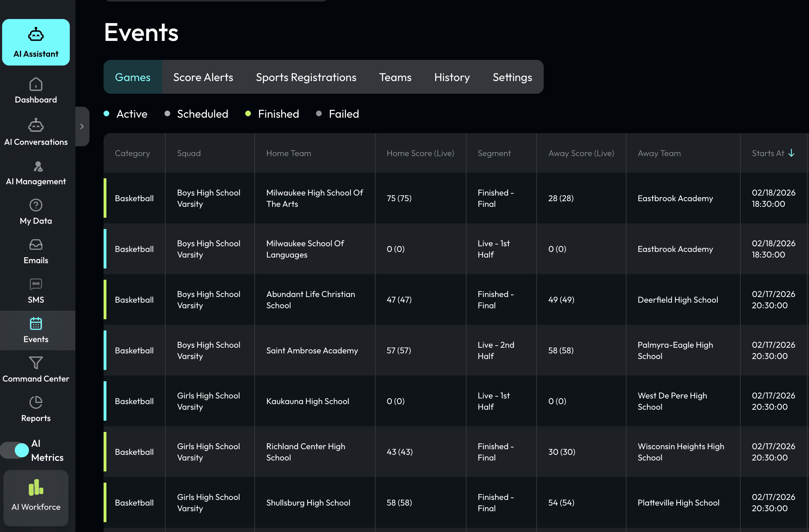Open Command Center funnel icon
The width and height of the screenshot is (809, 532).
pos(36,363)
